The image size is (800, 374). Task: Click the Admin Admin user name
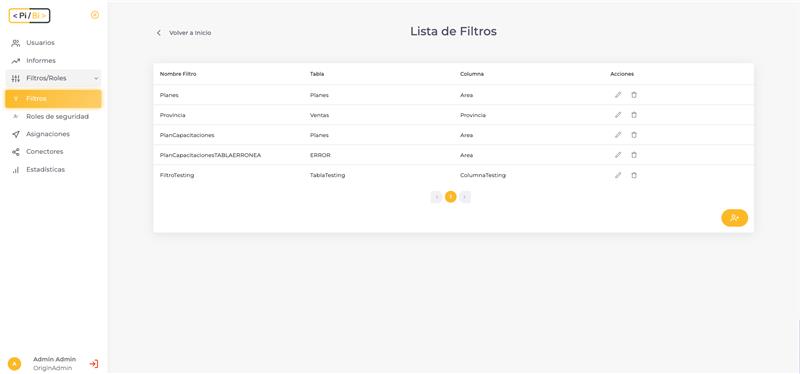coord(55,359)
